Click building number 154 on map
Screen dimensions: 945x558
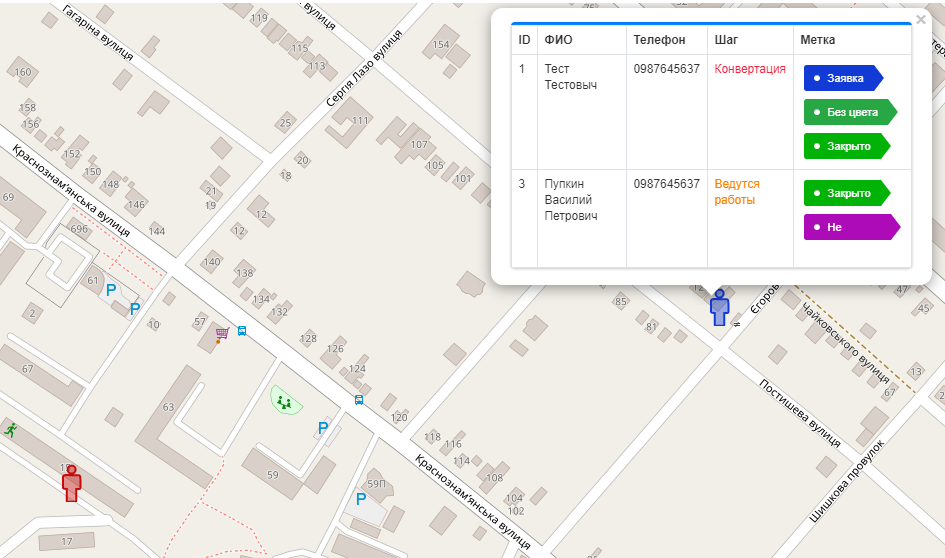click(441, 45)
